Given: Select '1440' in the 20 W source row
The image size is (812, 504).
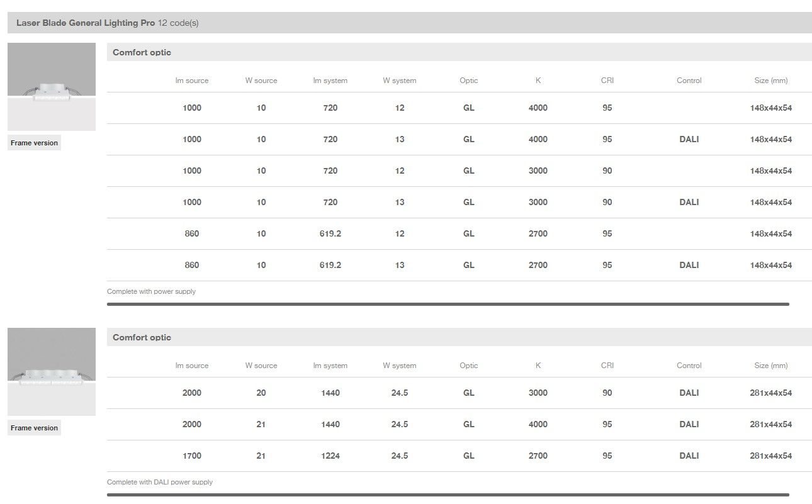Looking at the screenshot, I should coord(330,393).
